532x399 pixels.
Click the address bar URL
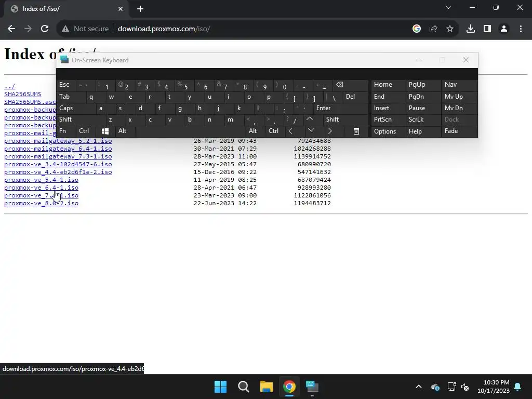click(x=164, y=29)
